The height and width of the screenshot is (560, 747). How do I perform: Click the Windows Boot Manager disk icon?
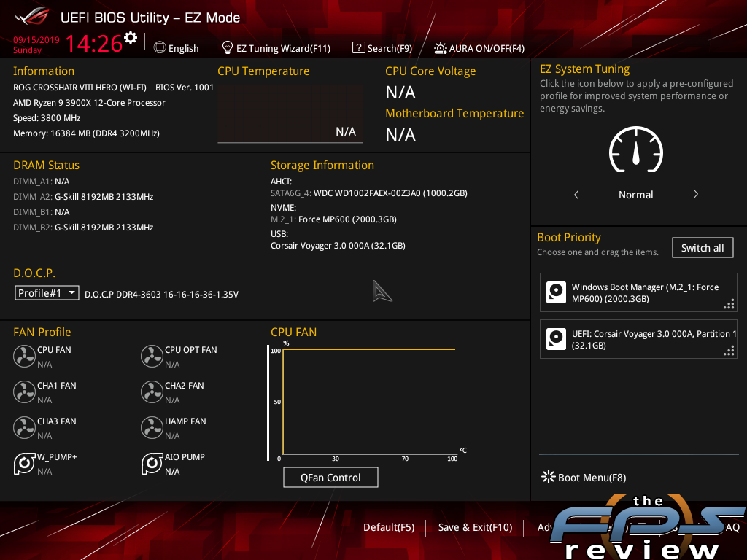click(x=556, y=292)
